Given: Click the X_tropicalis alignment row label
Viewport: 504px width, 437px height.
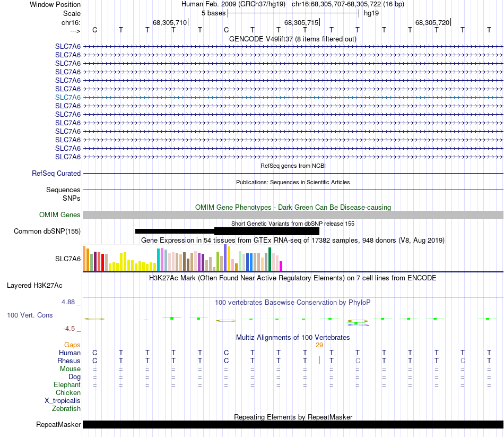Looking at the screenshot, I should (x=63, y=401).
